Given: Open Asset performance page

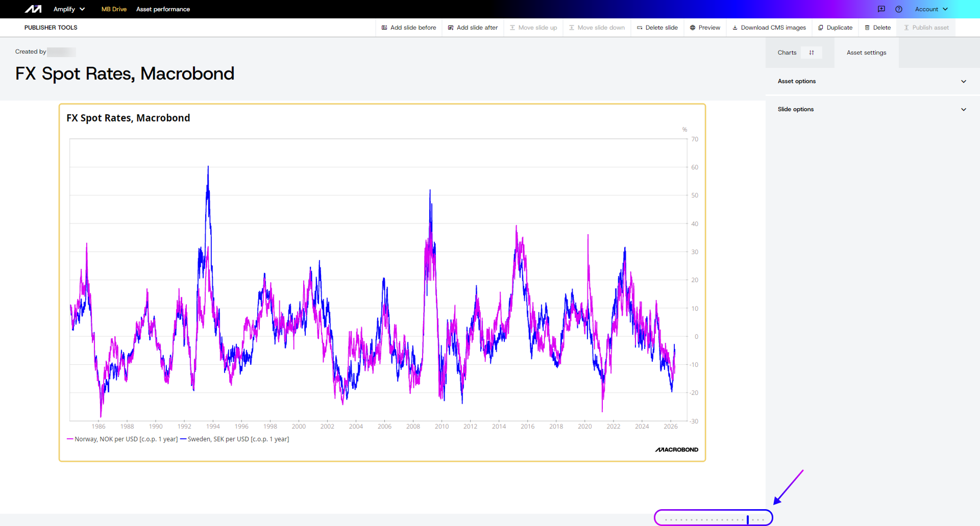Looking at the screenshot, I should coord(163,9).
